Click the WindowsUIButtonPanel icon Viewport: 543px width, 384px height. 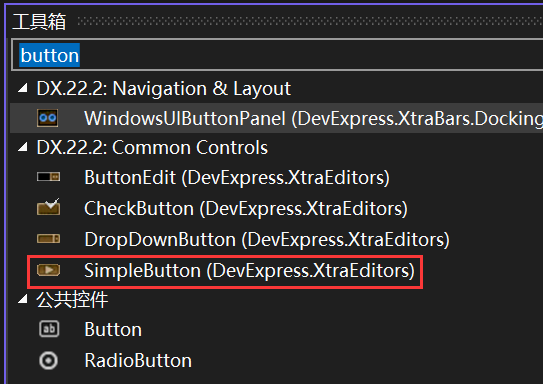(x=48, y=118)
